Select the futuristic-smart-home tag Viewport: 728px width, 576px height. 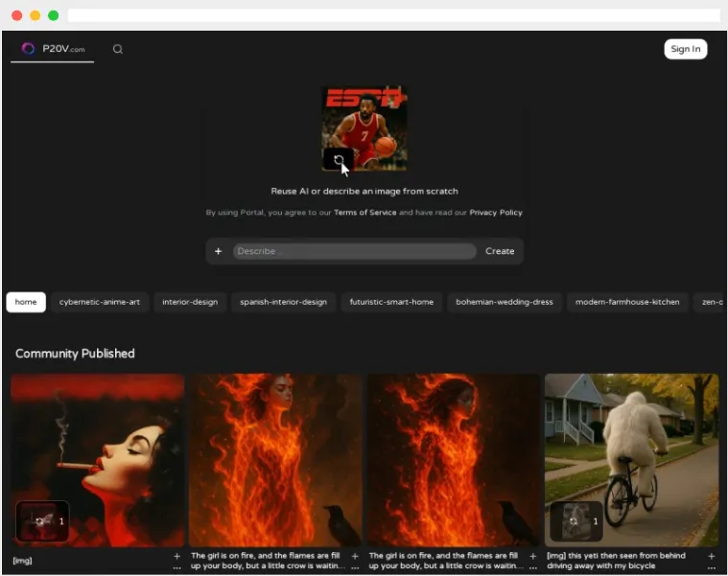click(x=391, y=302)
